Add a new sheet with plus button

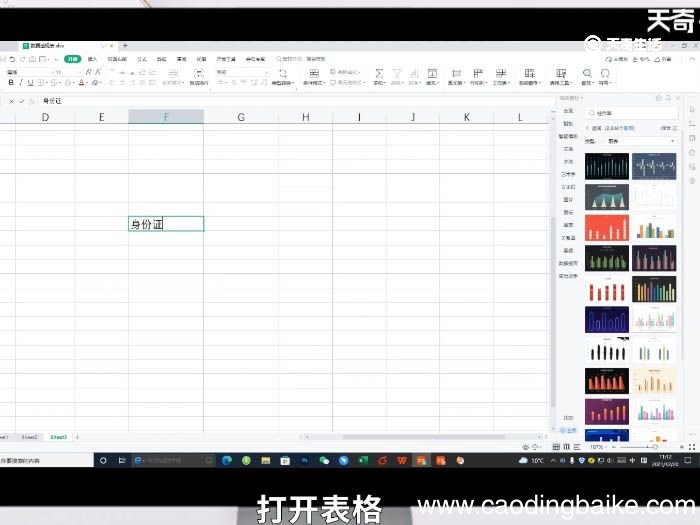[x=77, y=437]
